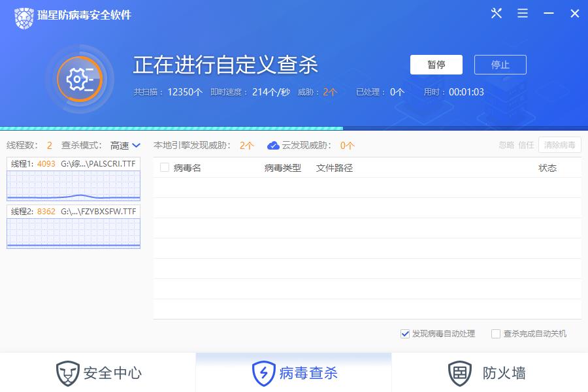
Task: Click thread 1 path G:\综...\PALSCRI.TTF
Action: [x=98, y=163]
